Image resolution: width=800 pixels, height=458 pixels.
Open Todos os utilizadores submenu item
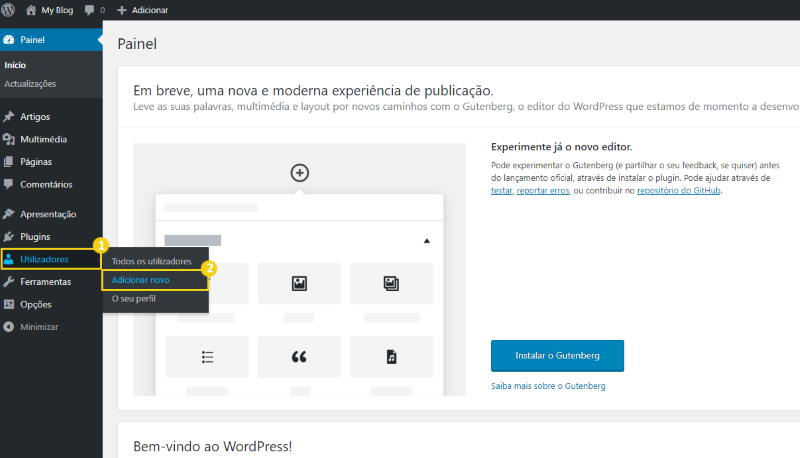[x=152, y=261]
